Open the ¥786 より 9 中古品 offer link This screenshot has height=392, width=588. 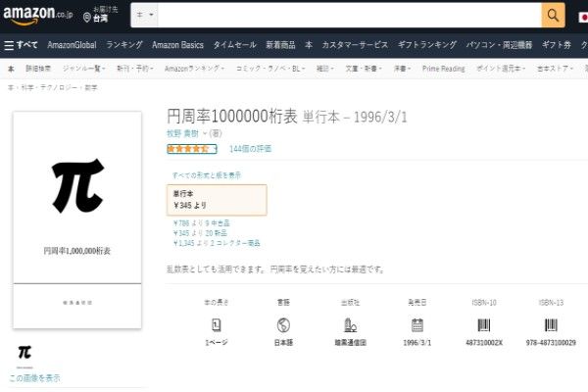coord(201,223)
